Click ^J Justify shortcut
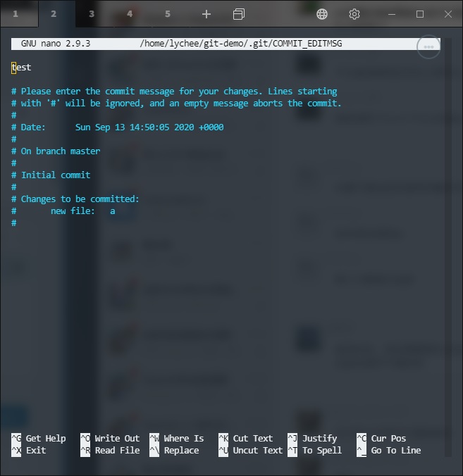This screenshot has height=476, width=463. (x=312, y=439)
